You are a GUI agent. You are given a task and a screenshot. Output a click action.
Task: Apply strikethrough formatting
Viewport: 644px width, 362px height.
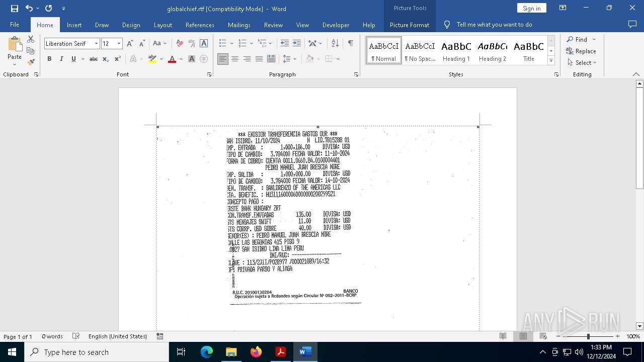(93, 59)
